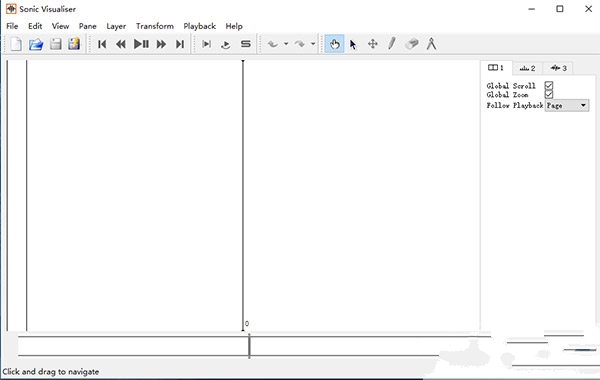
Task: Click the rewind button
Action: (x=121, y=44)
